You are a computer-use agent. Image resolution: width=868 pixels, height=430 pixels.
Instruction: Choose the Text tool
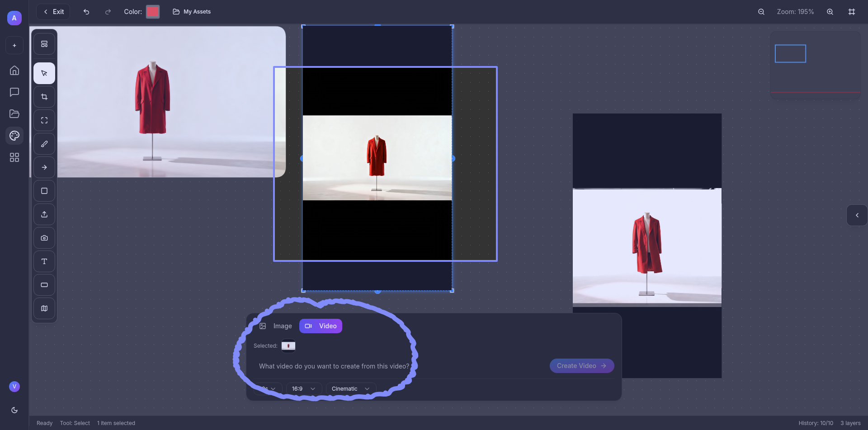[44, 261]
